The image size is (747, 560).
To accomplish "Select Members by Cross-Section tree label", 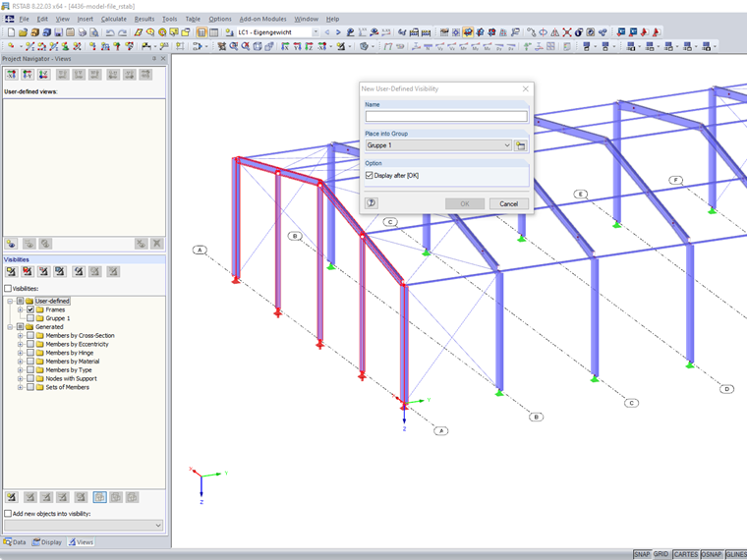I will [x=80, y=335].
